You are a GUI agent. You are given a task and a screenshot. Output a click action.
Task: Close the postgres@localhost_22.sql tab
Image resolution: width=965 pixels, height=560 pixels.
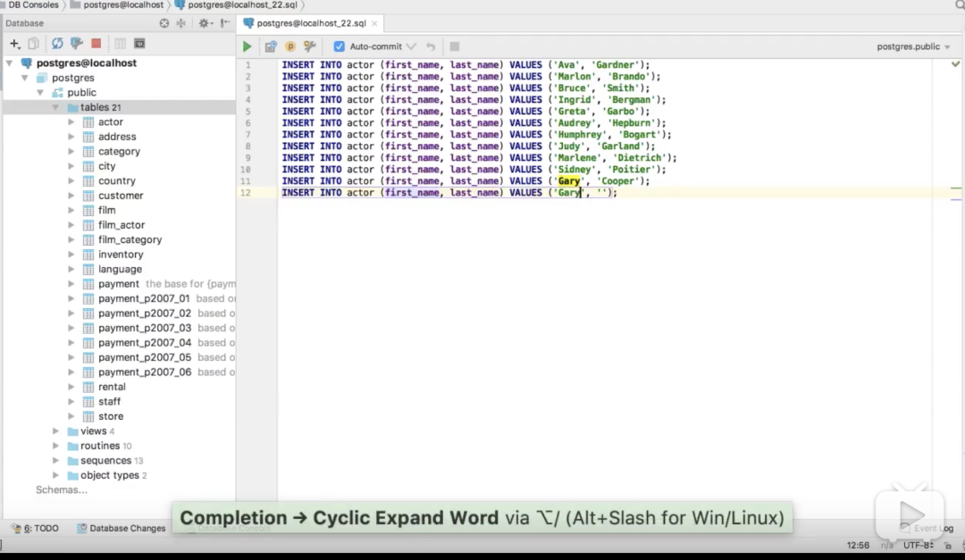[x=374, y=23]
